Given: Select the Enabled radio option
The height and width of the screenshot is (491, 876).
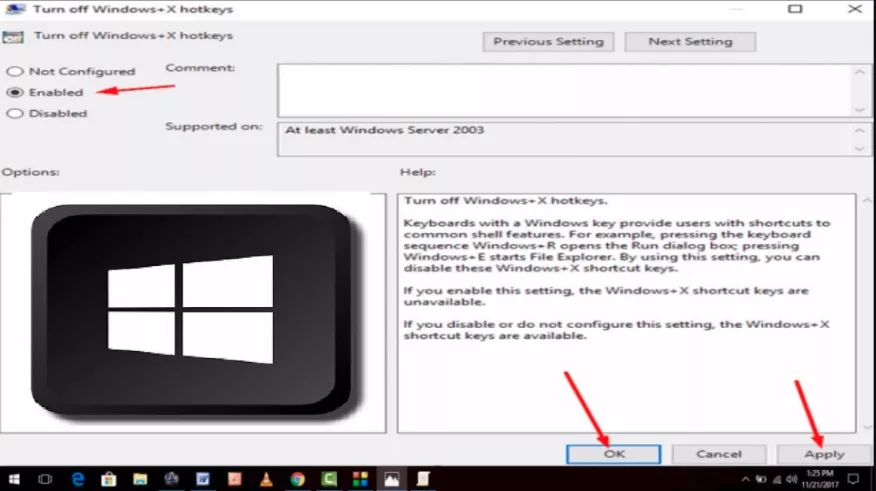Looking at the screenshot, I should (15, 93).
